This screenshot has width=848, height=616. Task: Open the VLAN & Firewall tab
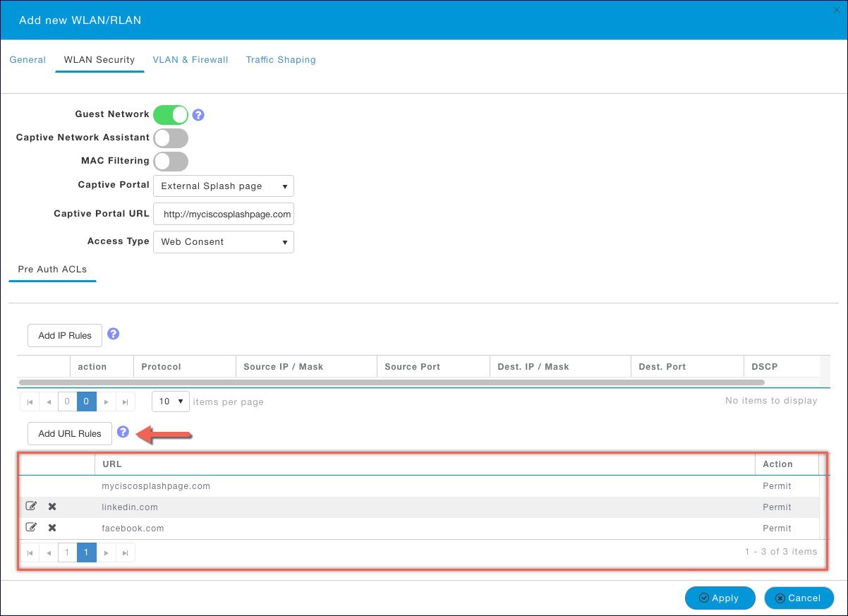pos(190,60)
